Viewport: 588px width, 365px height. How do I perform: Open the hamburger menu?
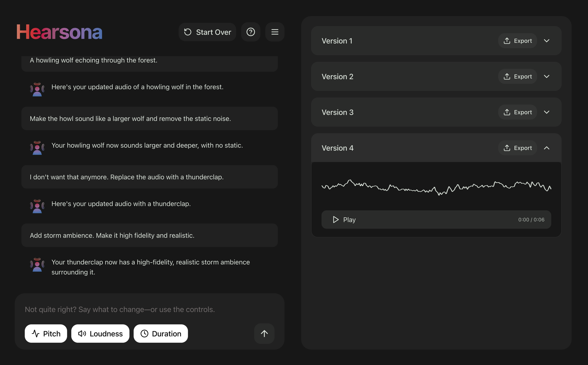[x=274, y=32]
